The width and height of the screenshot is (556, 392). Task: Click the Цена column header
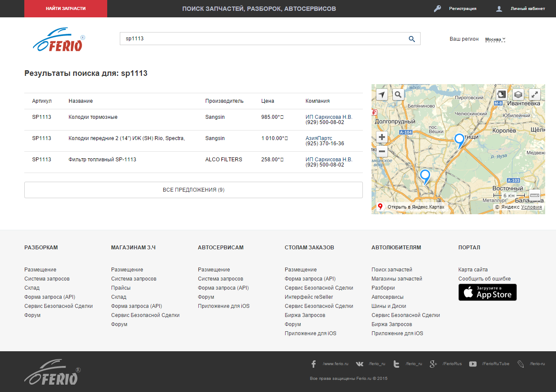268,101
